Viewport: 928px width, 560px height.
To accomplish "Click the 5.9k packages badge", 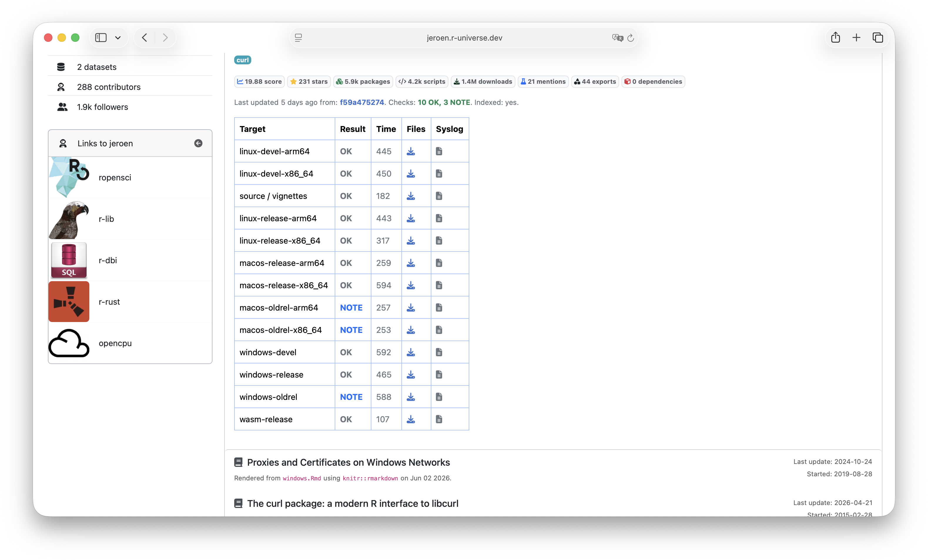I will click(363, 81).
